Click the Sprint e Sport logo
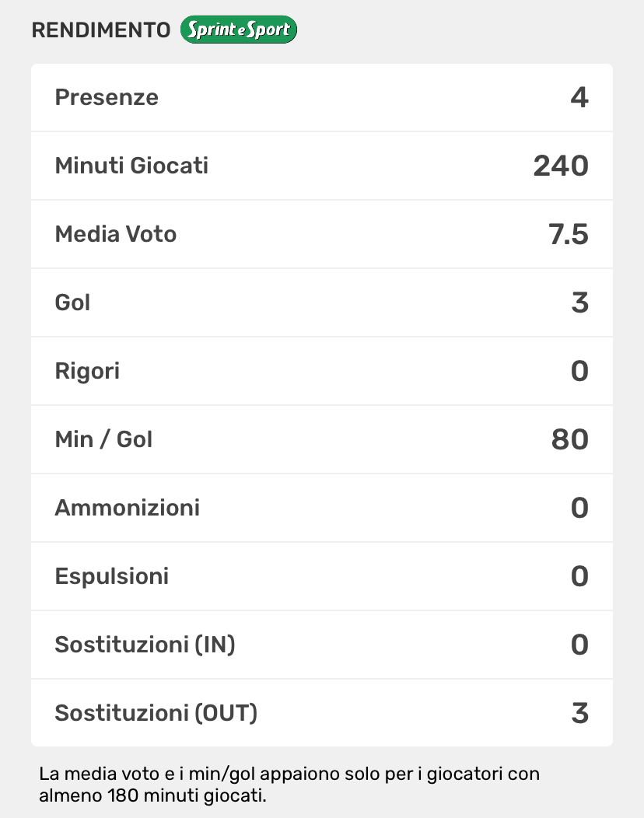The height and width of the screenshot is (818, 644). [x=239, y=30]
